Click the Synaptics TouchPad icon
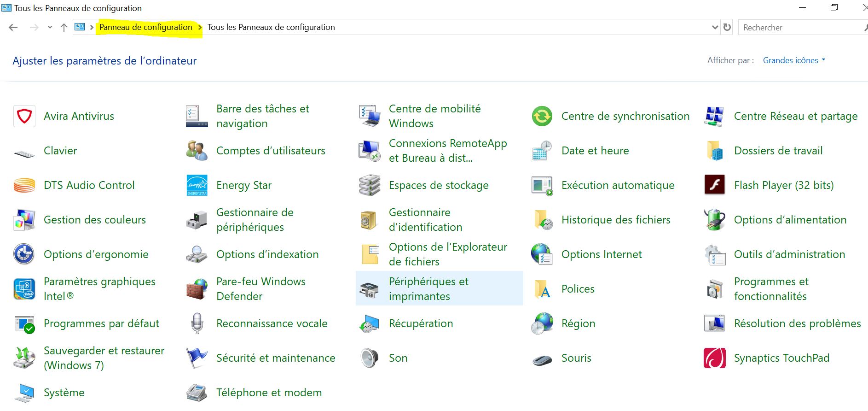The width and height of the screenshot is (868, 411). [715, 358]
